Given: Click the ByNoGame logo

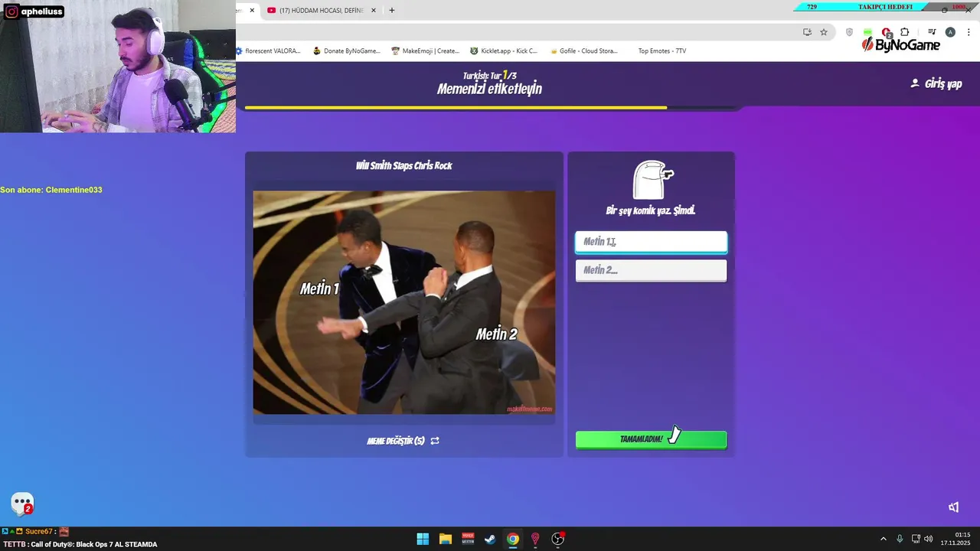Looking at the screenshot, I should click(901, 45).
